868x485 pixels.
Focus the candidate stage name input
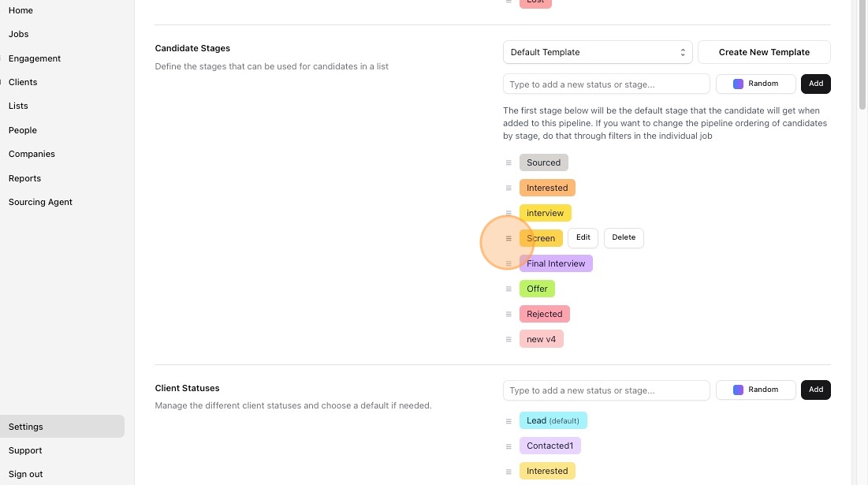[x=606, y=84]
